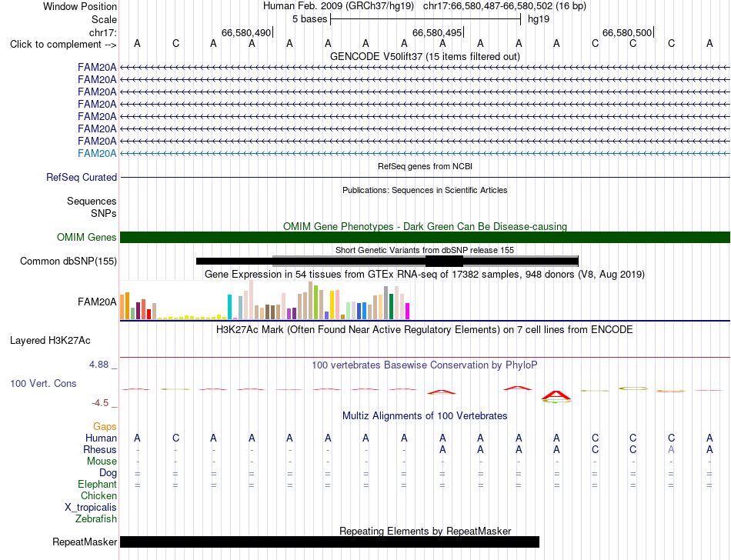Screen dimensions: 731x560
Task: Click the Sequences track label
Action: 92,201
